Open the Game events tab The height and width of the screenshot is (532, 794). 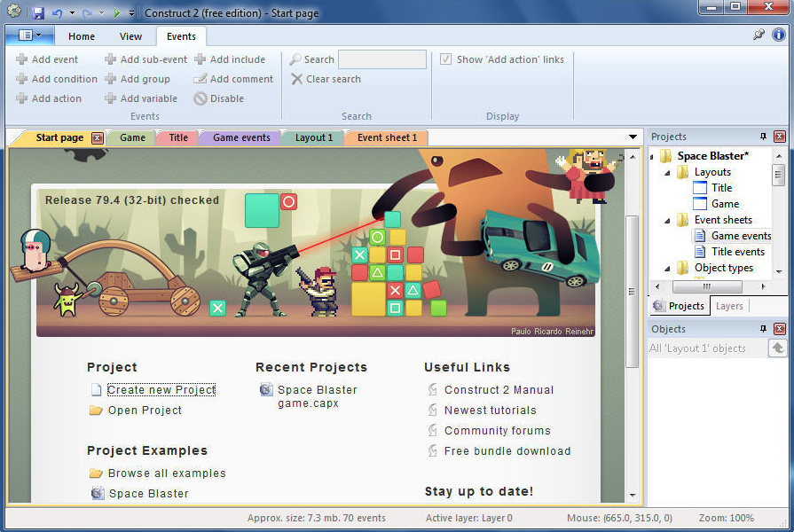(x=241, y=137)
